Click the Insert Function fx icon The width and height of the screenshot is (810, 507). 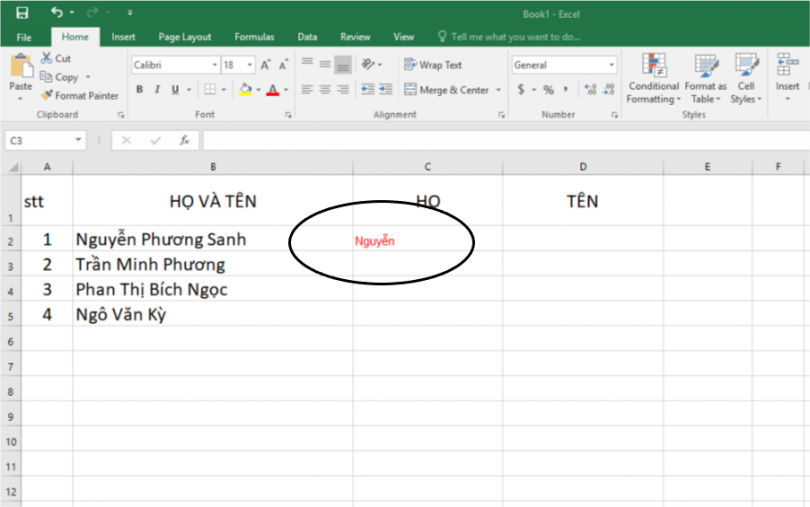point(184,141)
